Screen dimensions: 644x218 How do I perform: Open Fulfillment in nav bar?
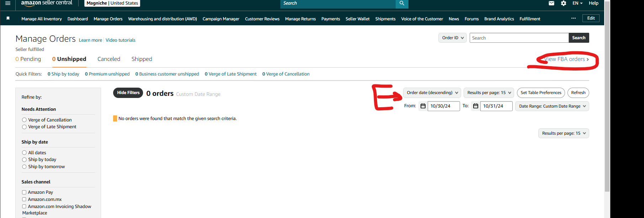tap(530, 19)
